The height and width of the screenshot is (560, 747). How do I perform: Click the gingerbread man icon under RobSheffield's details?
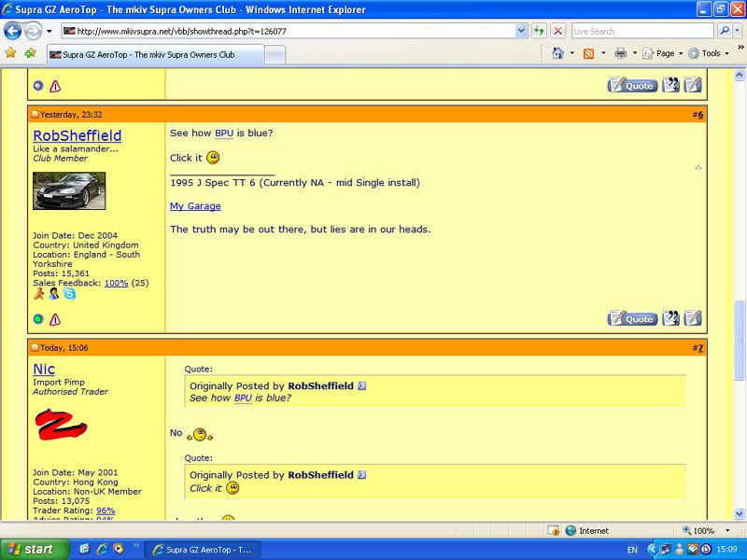38,294
